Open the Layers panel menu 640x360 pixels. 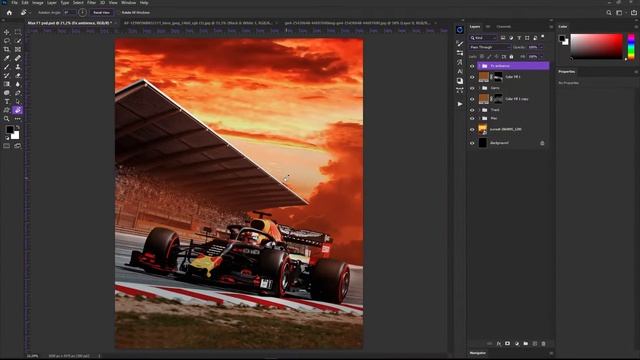[x=551, y=27]
